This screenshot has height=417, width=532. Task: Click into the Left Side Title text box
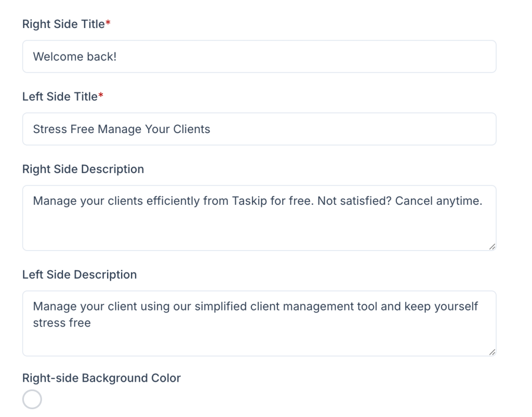click(x=259, y=129)
